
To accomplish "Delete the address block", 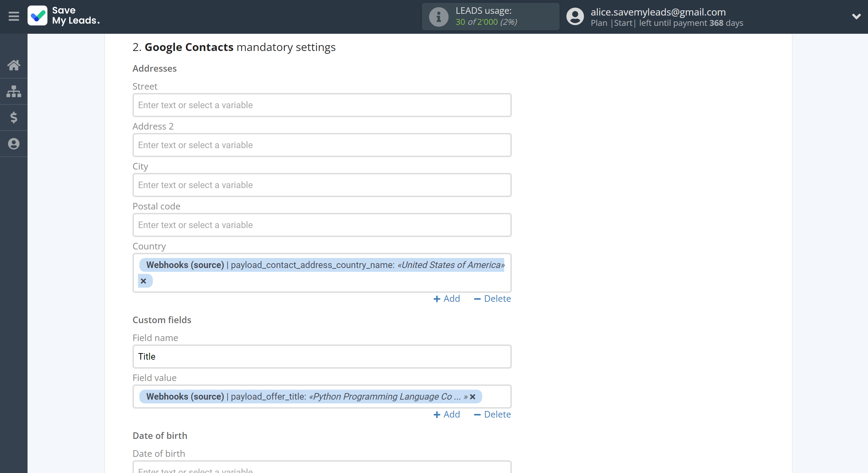I will [x=492, y=299].
